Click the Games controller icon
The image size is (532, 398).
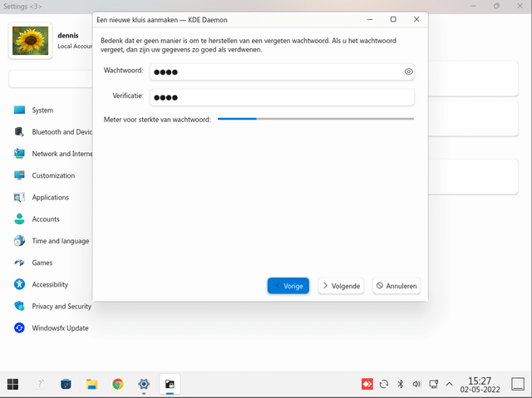click(19, 263)
